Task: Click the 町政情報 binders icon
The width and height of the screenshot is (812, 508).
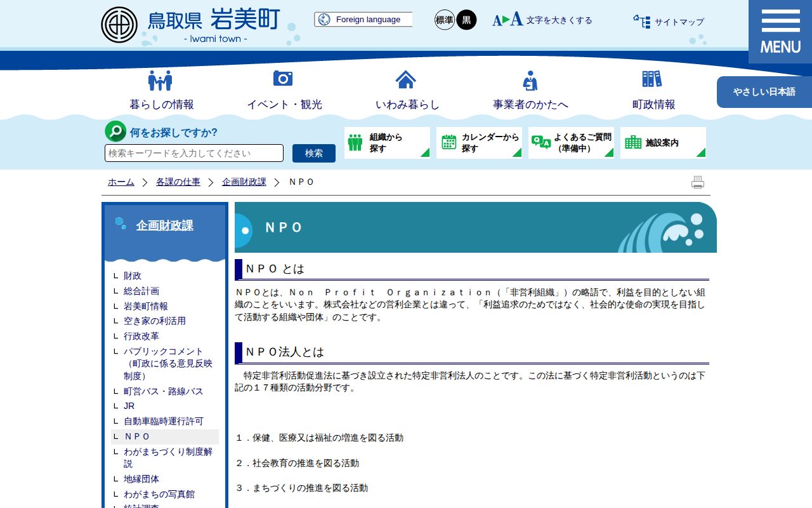Action: pos(652,79)
